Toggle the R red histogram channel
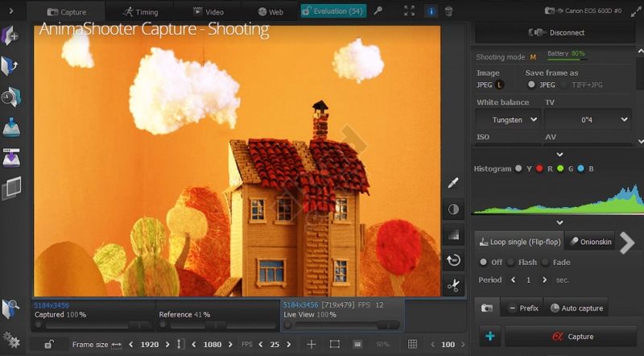 (539, 168)
